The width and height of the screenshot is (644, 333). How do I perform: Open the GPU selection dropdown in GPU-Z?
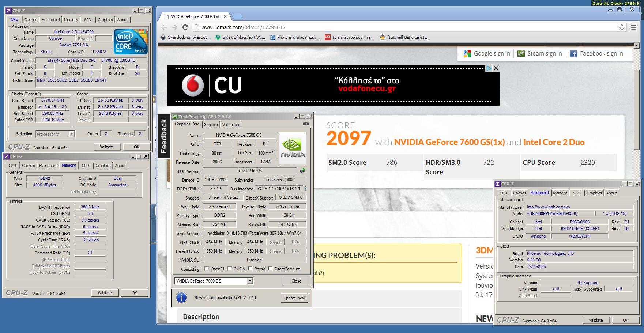(250, 281)
